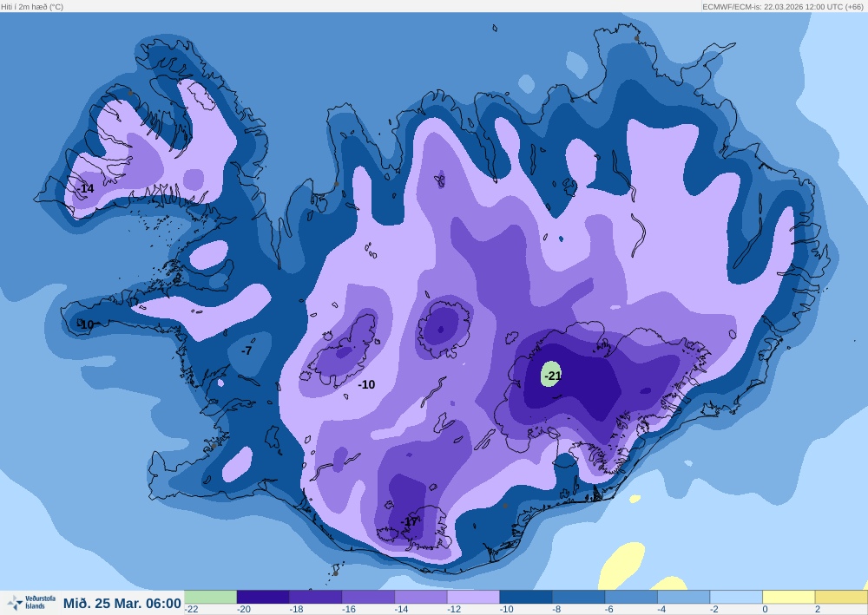Click the -10 map label at the Snæfellsnes peninsula tip
The width and height of the screenshot is (868, 615).
tap(86, 324)
